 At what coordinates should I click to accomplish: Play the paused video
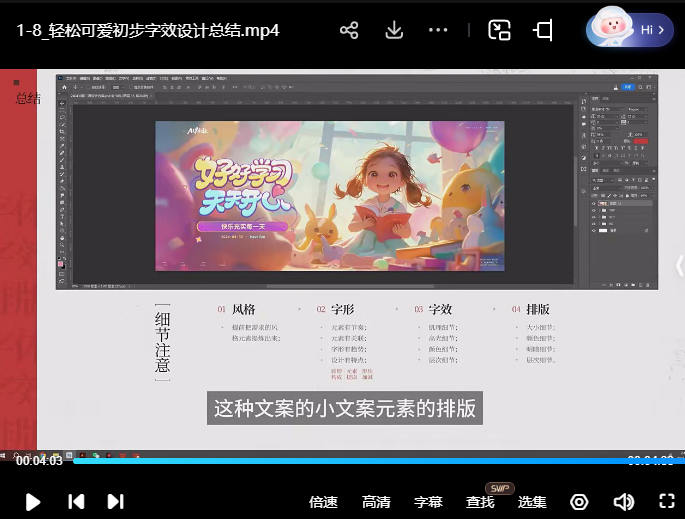point(33,501)
